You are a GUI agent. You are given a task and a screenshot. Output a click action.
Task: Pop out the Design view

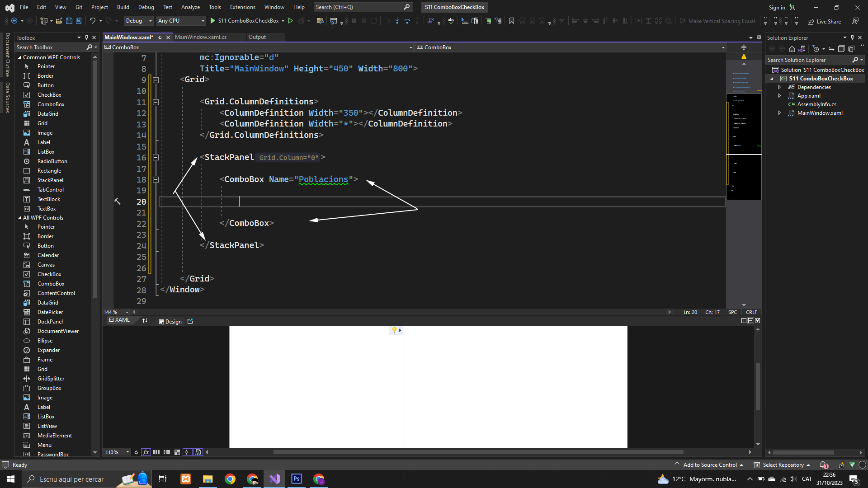(190, 321)
